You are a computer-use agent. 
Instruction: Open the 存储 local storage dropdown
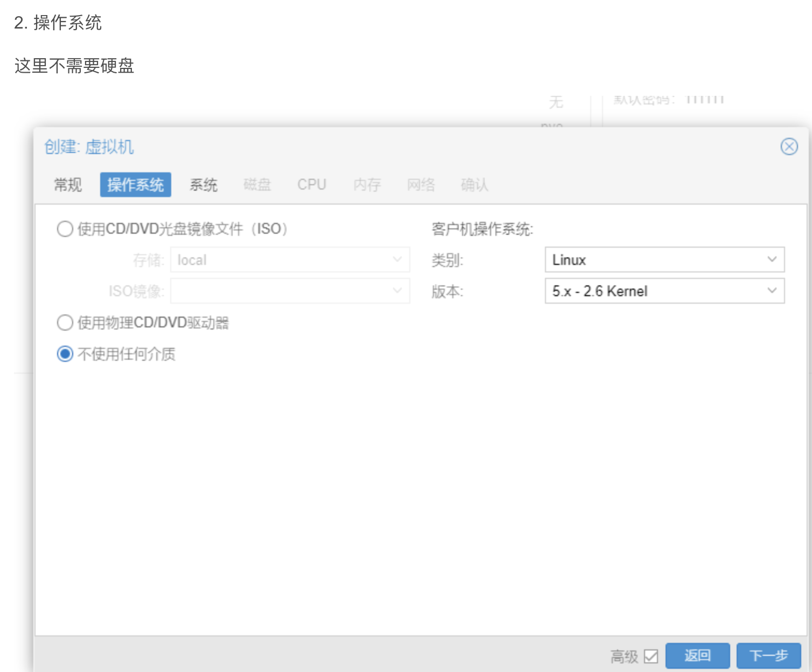point(397,260)
